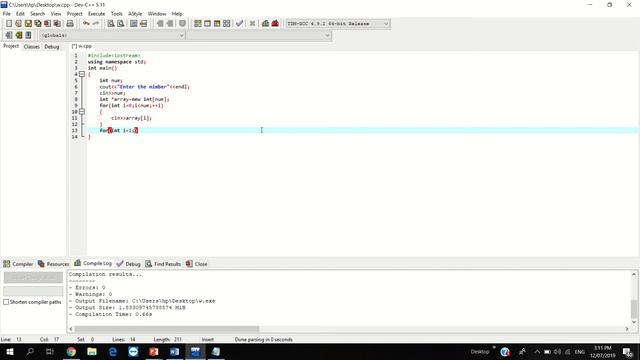Open the File menu

pyautogui.click(x=7, y=14)
